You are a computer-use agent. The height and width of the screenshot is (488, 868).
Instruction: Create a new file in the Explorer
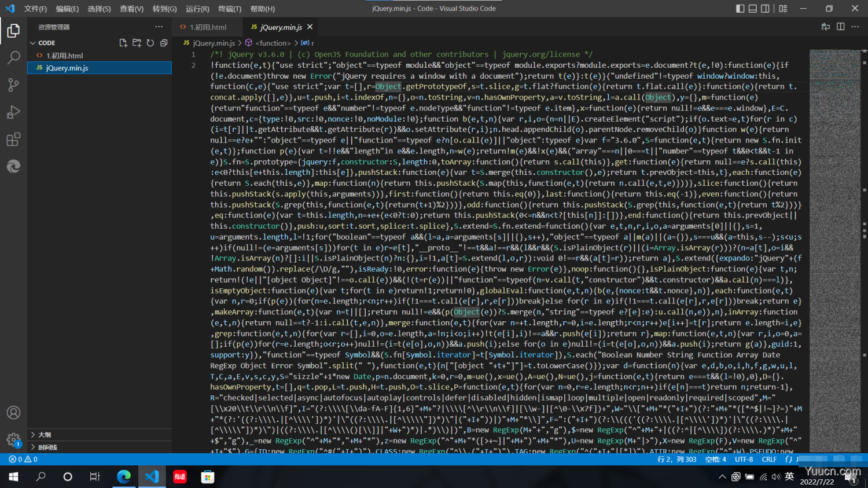coord(123,42)
